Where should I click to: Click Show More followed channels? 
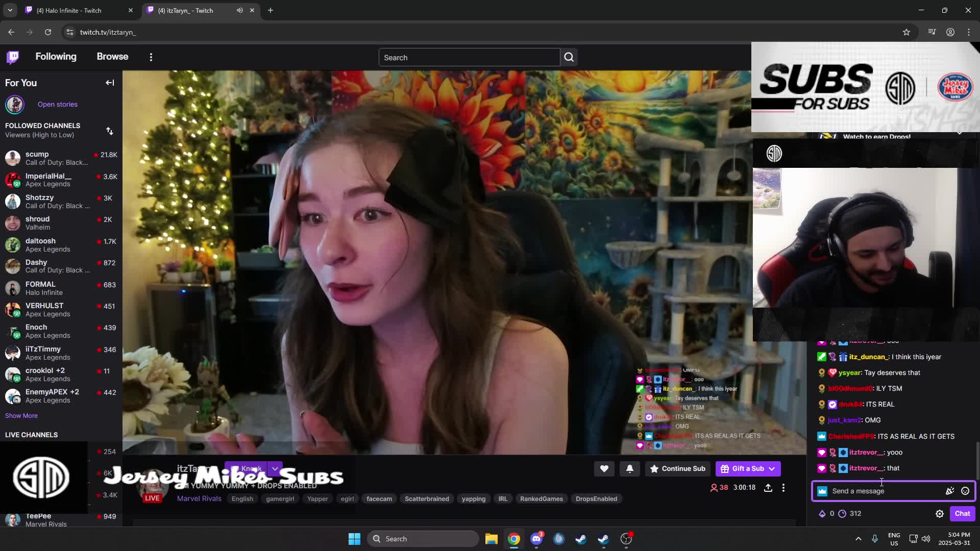(21, 416)
